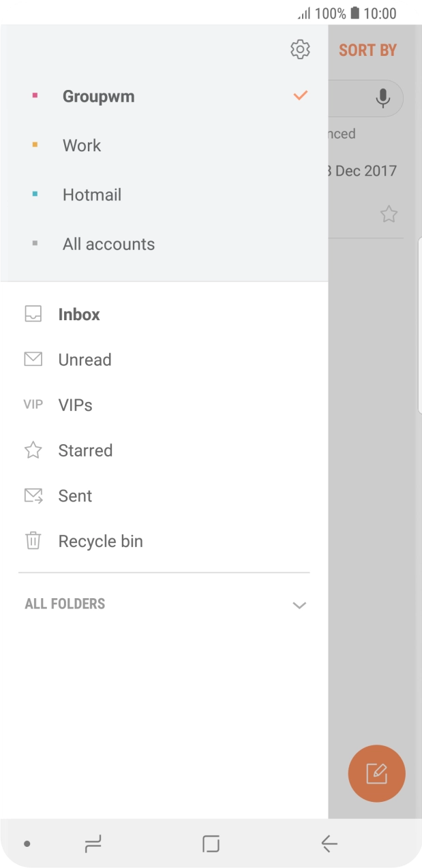Screen dimensions: 422x868
Task: Select the All accounts combined view
Action: coord(108,243)
